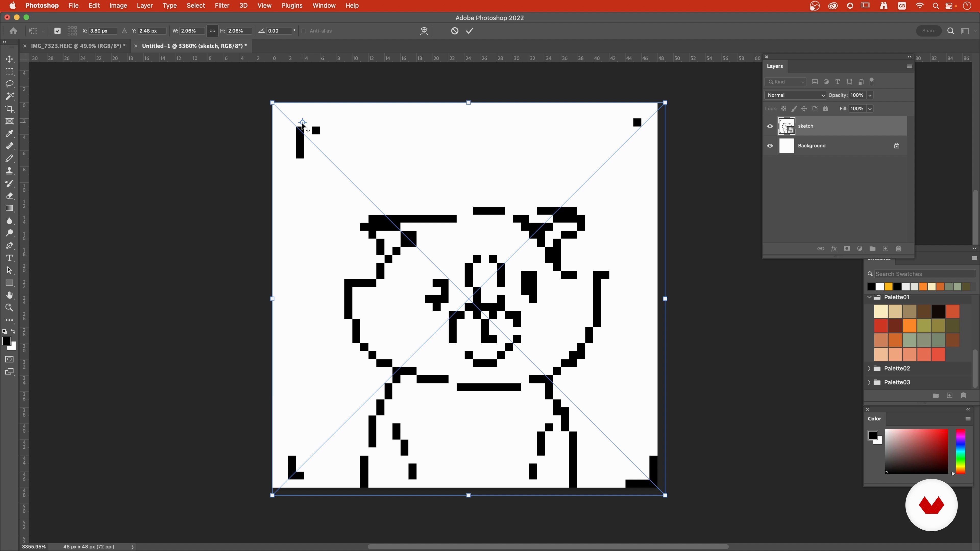Screen dimensions: 980x551
Task: Switch to IMG_7323.HEIC document tab
Action: (x=78, y=46)
